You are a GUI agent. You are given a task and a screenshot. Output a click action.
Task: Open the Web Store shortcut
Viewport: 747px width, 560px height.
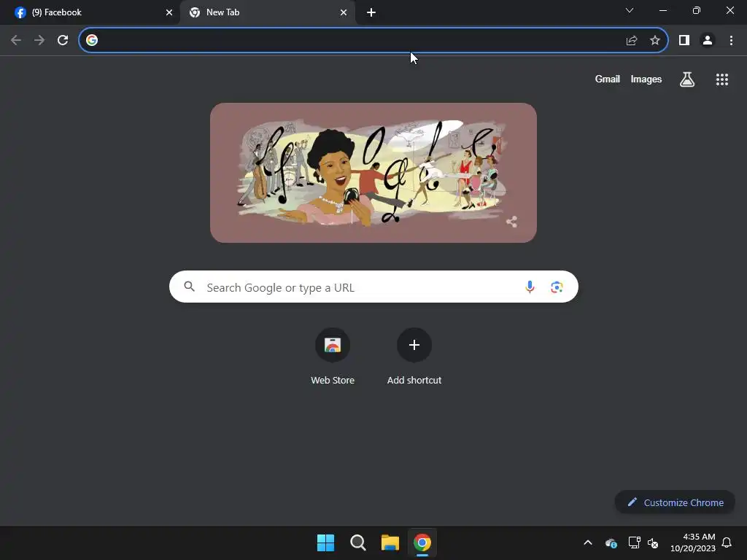click(x=333, y=356)
